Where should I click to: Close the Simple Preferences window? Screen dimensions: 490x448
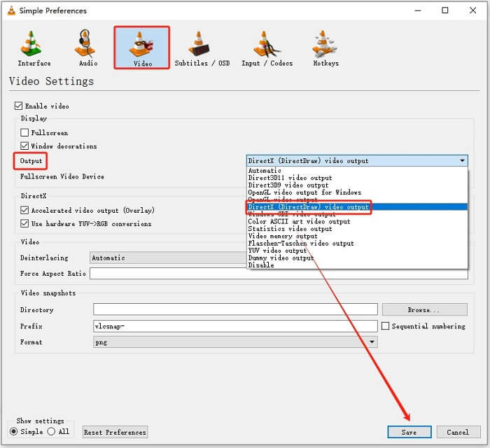click(x=472, y=10)
